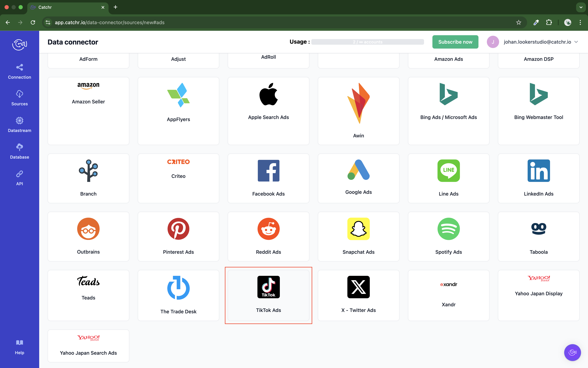
Task: Open the AdForm connector card
Action: tap(88, 60)
